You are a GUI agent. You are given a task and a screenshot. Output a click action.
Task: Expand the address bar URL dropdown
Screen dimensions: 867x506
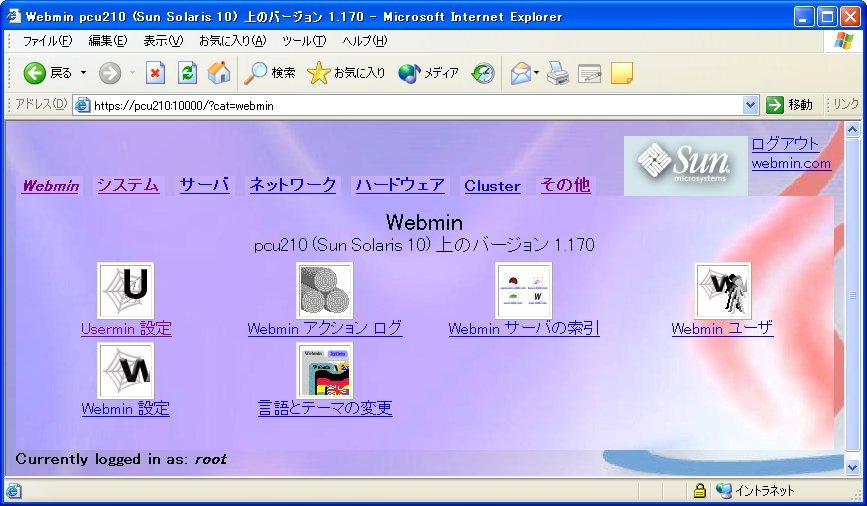click(x=750, y=105)
